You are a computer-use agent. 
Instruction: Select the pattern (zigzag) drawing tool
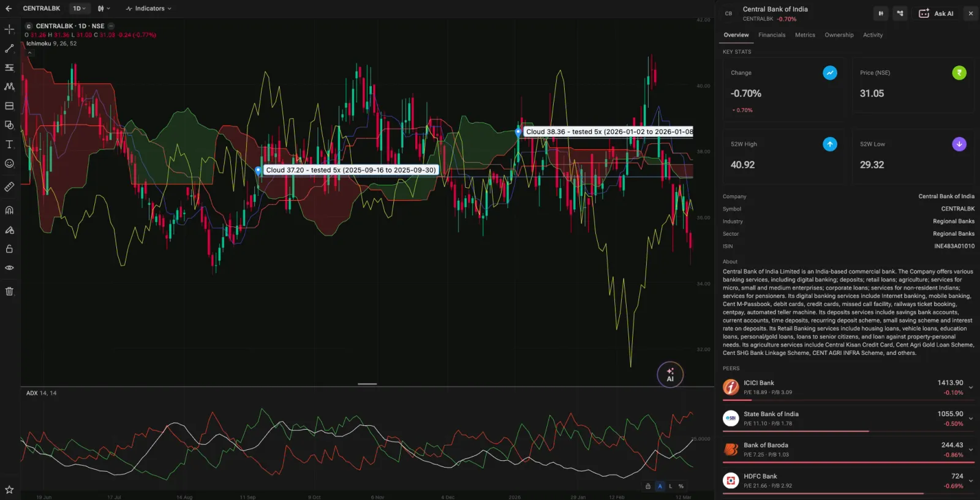9,86
